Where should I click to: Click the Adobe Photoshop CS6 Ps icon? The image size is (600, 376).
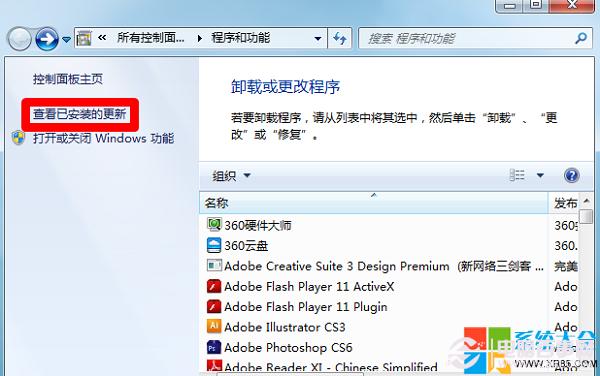click(x=214, y=347)
